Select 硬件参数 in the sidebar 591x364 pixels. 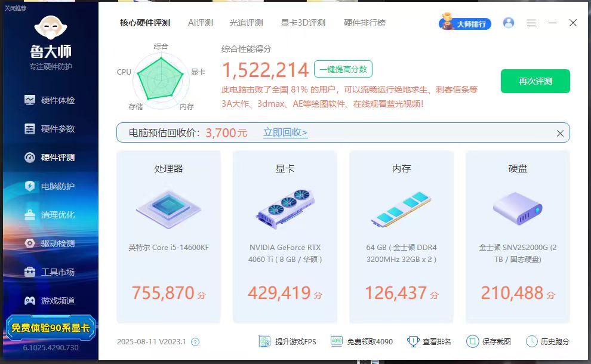50,129
